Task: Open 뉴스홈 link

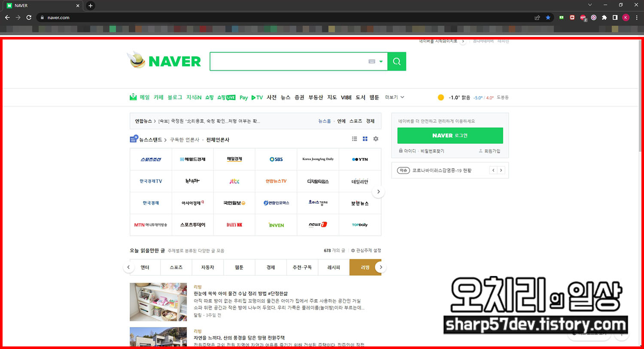Action: tap(324, 121)
